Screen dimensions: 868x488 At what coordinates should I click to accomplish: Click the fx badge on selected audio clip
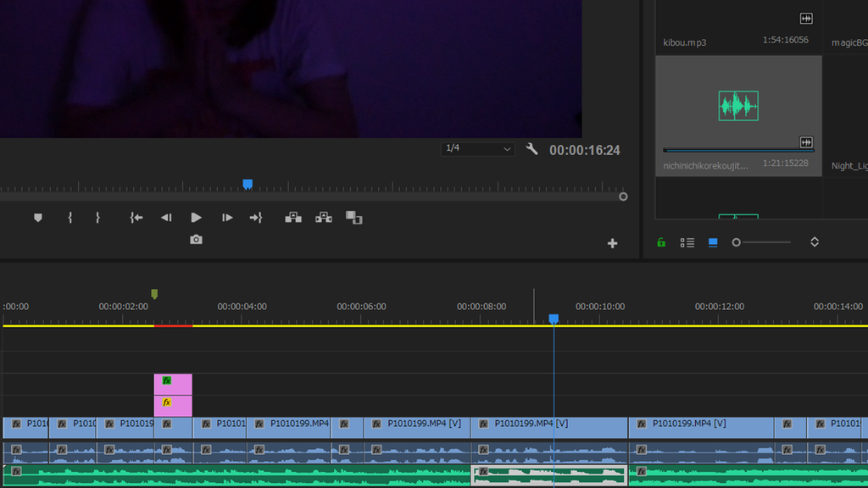[x=484, y=472]
